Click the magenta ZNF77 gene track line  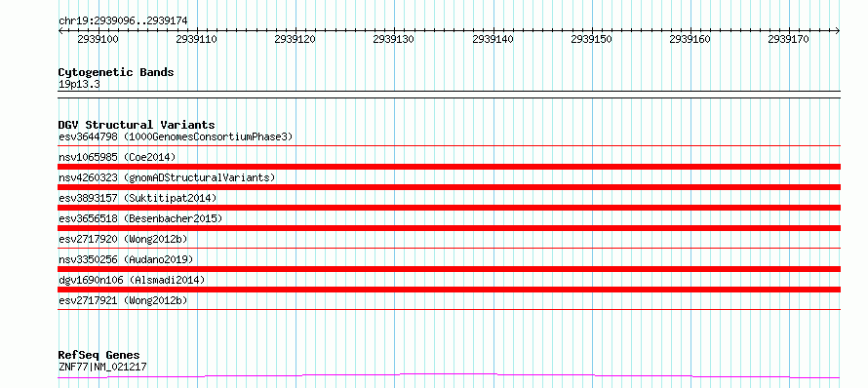(449, 376)
